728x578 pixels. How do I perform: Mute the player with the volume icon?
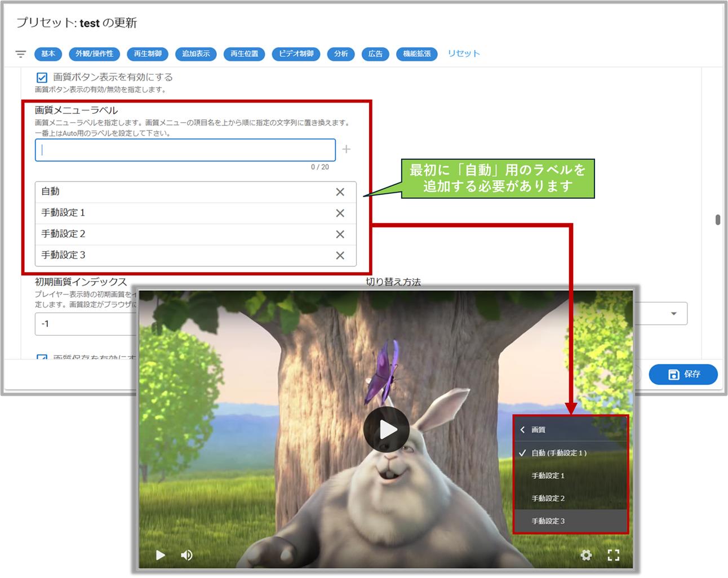pos(187,555)
